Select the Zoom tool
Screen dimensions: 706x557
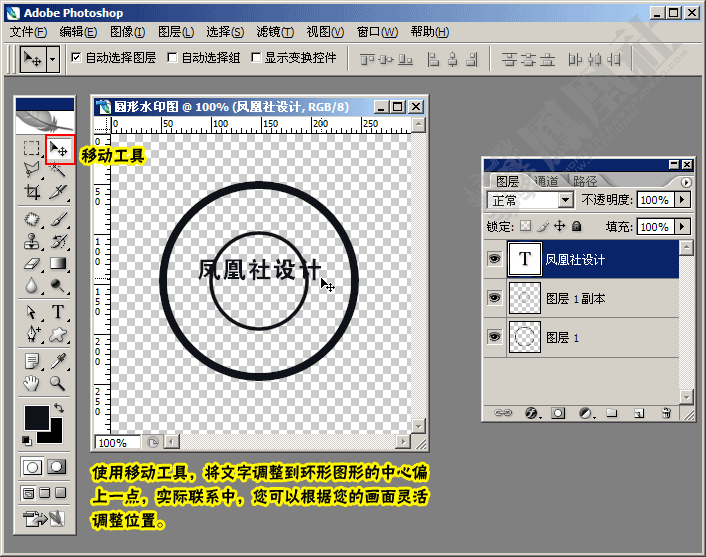pyautogui.click(x=58, y=383)
